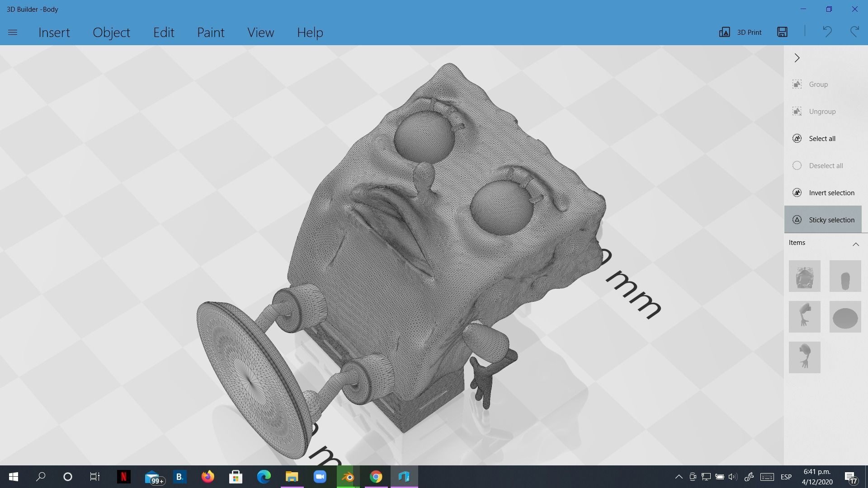Open Task View
868x488 pixels.
[94, 477]
